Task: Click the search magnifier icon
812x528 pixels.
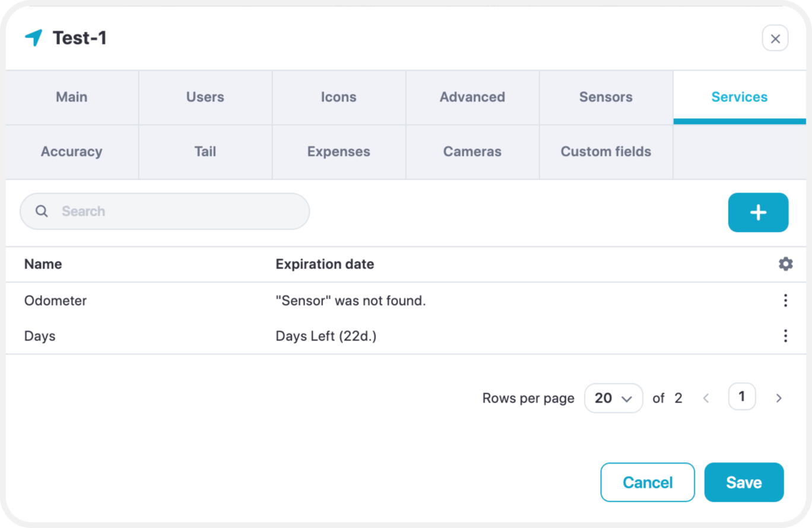Action: pyautogui.click(x=42, y=211)
